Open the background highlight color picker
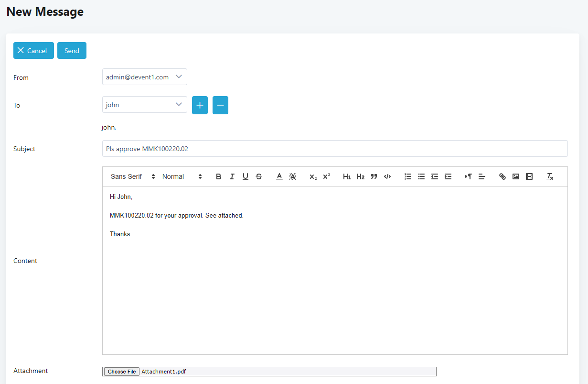This screenshot has width=588, height=384. tap(293, 176)
